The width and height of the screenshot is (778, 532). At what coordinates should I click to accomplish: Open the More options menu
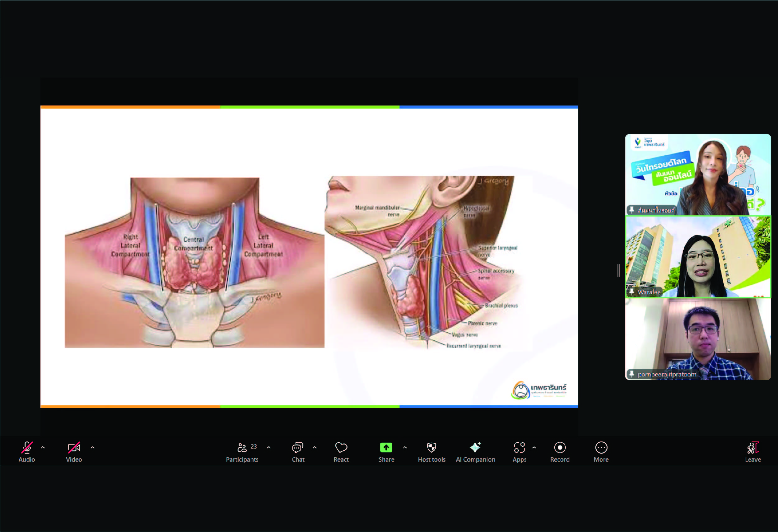tap(601, 452)
